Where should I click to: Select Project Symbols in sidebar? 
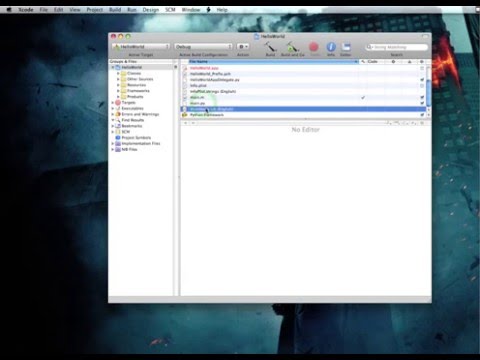[136, 138]
